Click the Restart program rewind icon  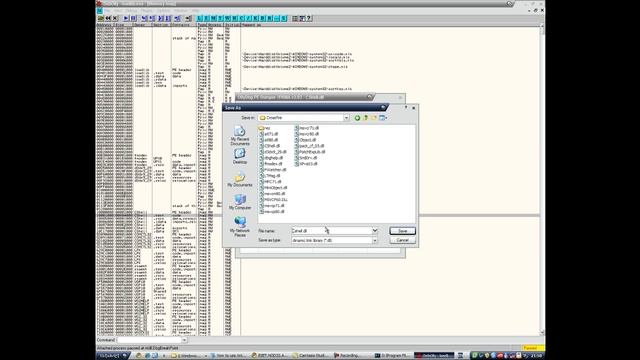pos(108,18)
